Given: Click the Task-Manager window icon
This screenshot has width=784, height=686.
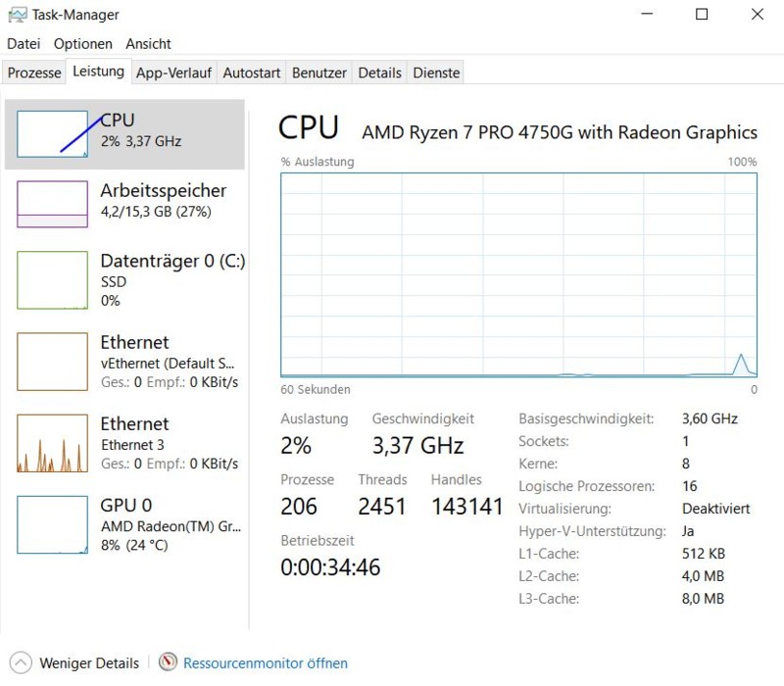Looking at the screenshot, I should point(18,15).
